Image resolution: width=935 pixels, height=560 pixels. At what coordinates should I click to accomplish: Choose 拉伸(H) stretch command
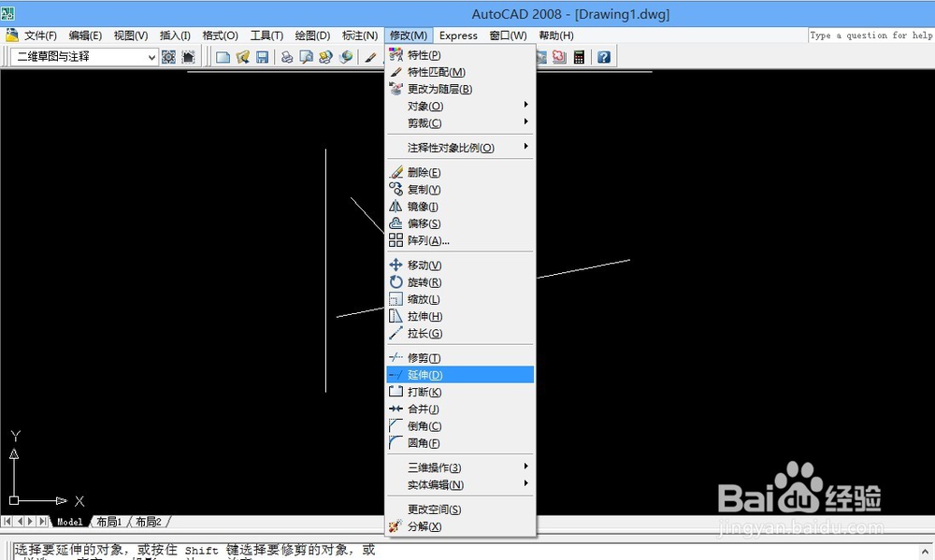tap(460, 317)
